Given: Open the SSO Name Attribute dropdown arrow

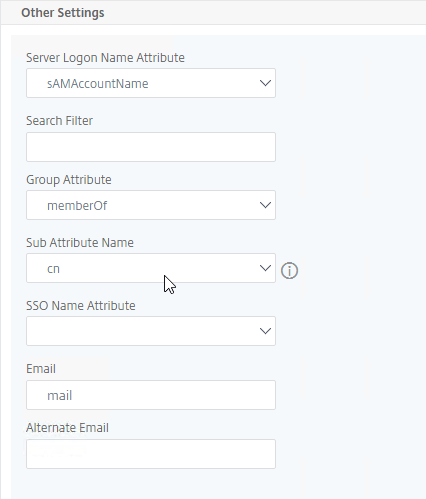Looking at the screenshot, I should tap(265, 331).
